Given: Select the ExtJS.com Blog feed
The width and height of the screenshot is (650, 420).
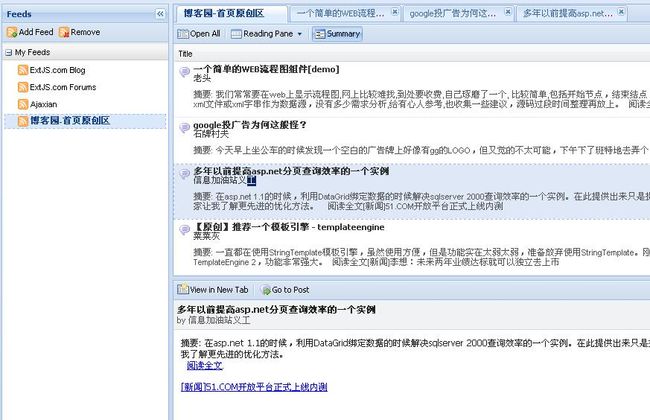Looking at the screenshot, I should [x=57, y=70].
